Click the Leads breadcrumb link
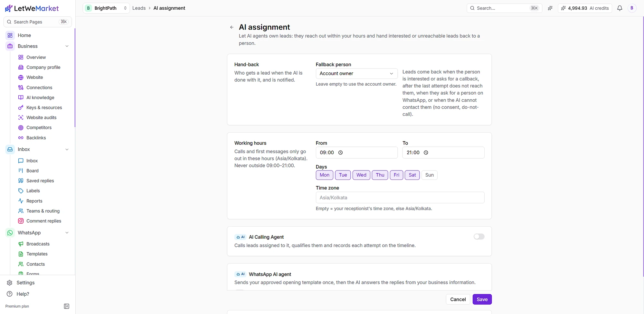The height and width of the screenshot is (314, 644). click(139, 8)
